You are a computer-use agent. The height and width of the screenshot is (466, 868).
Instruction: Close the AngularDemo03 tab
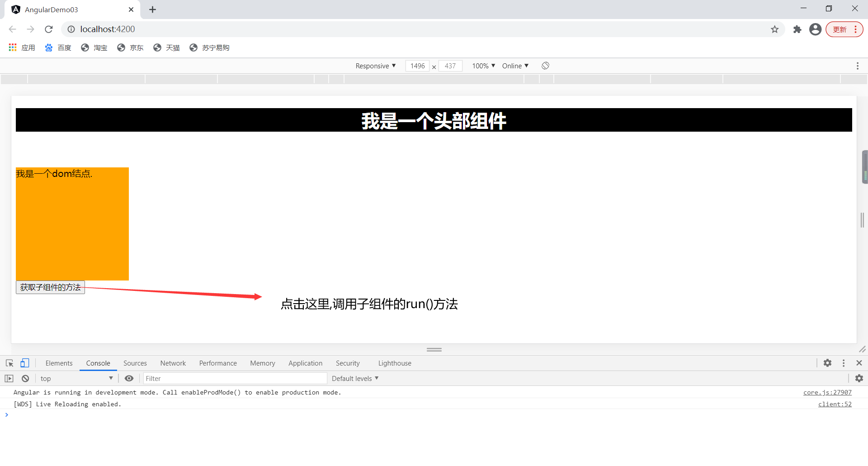131,10
